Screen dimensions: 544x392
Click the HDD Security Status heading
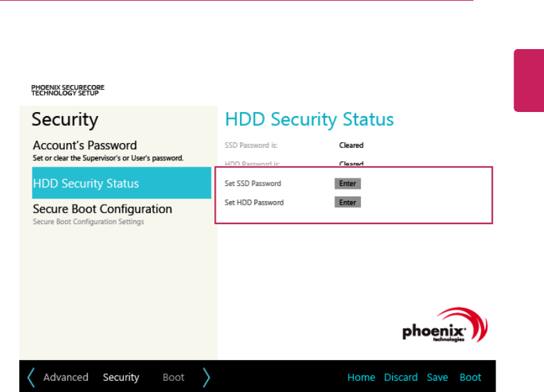(x=310, y=120)
